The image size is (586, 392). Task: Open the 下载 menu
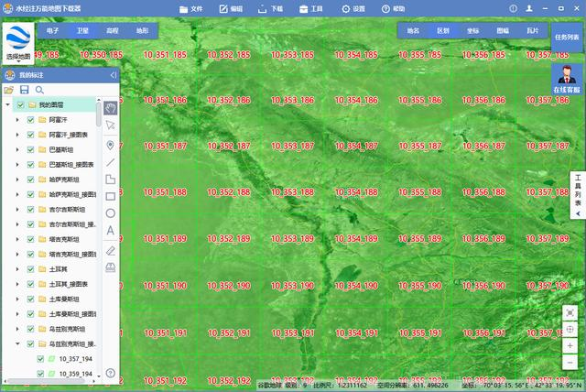(271, 9)
